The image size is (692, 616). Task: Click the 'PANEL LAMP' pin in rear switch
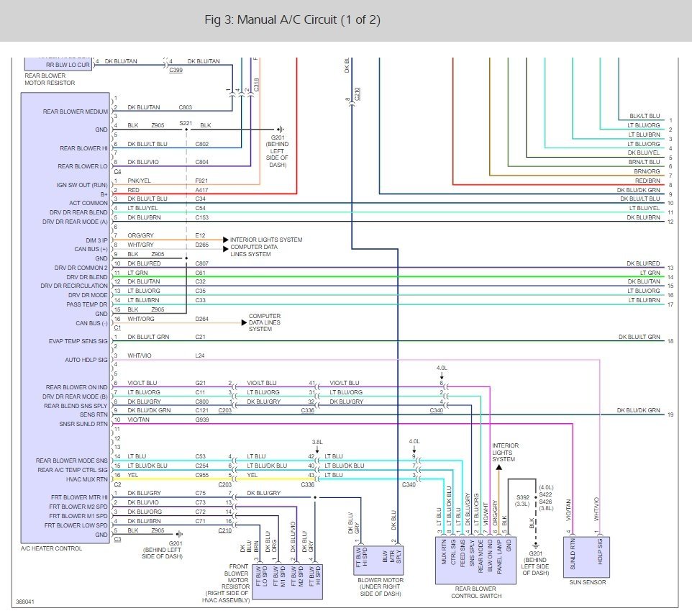pyautogui.click(x=499, y=557)
